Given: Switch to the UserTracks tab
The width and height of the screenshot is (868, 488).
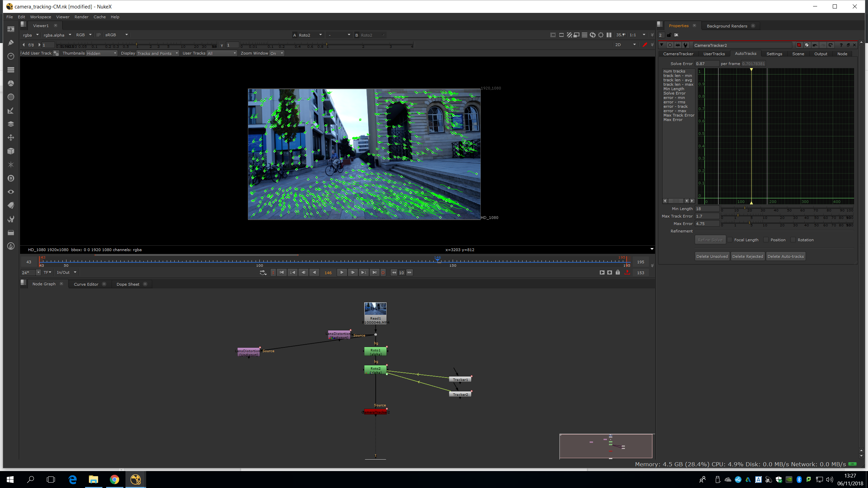Looking at the screenshot, I should point(714,54).
